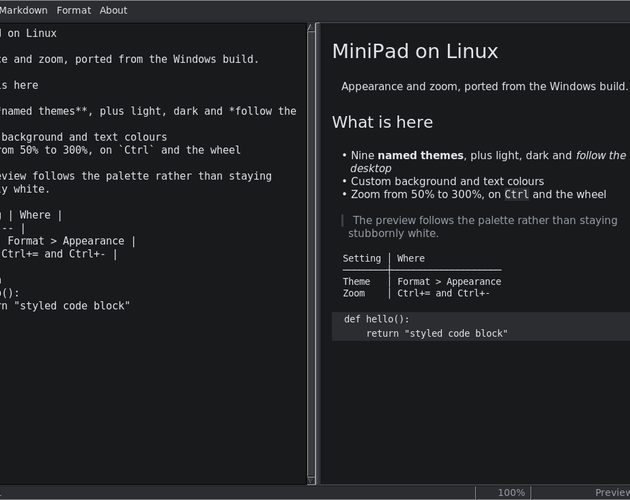Click the Preview label in status bar

click(x=612, y=493)
